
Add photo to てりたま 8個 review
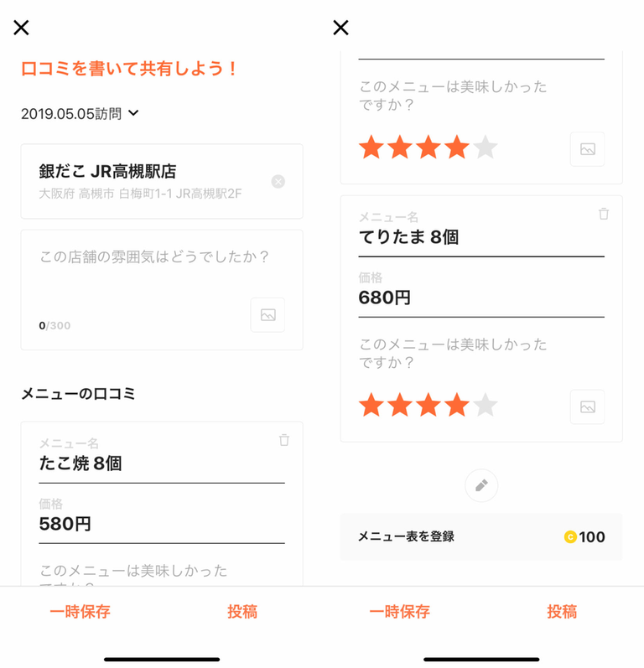point(587,406)
